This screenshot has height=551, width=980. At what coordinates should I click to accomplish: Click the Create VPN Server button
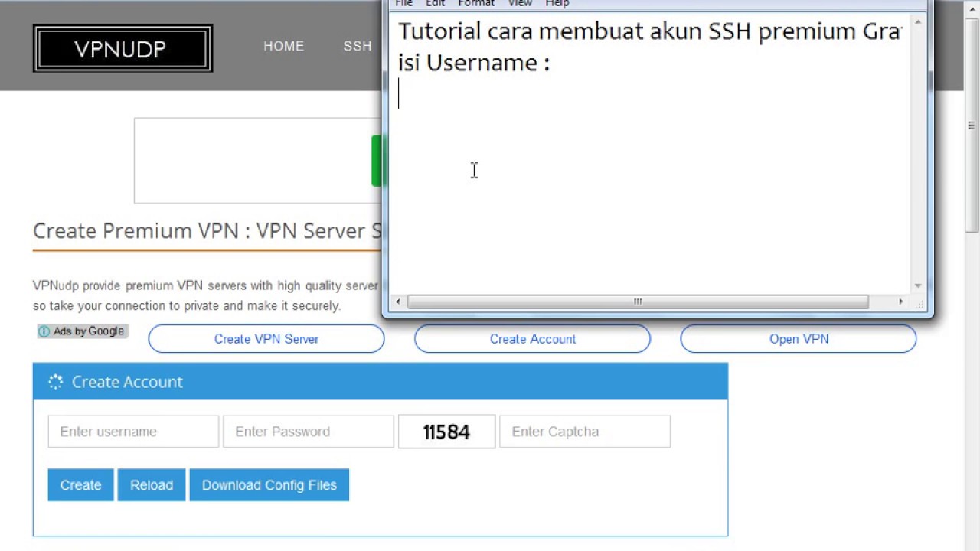(x=266, y=339)
